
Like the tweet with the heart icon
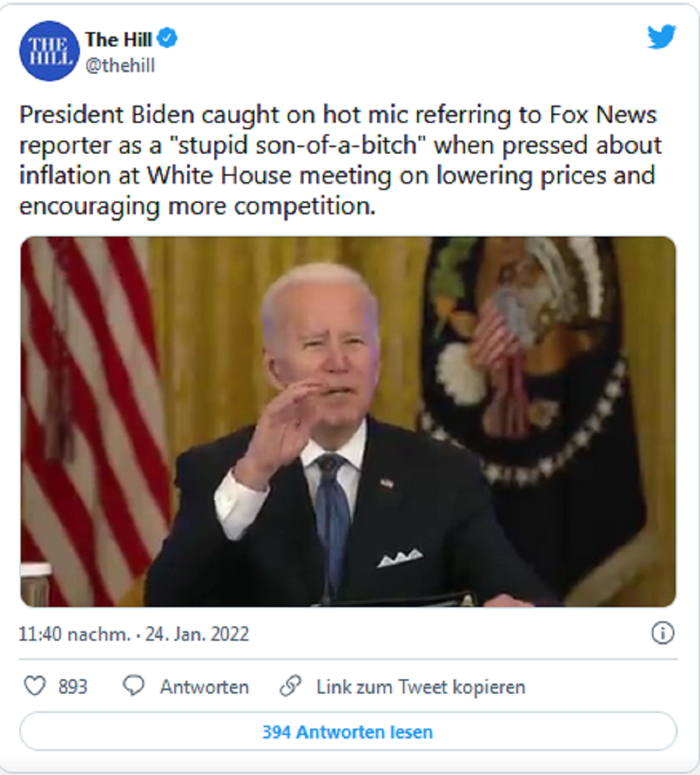click(35, 686)
